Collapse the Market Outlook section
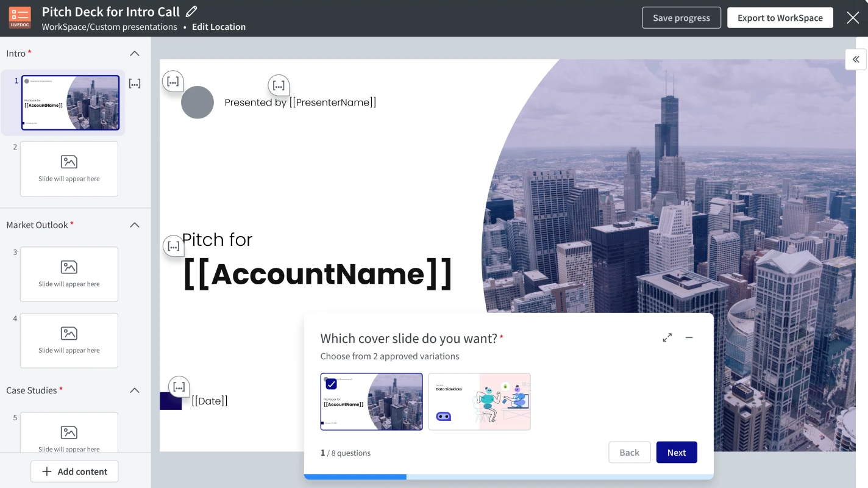Screen dimensions: 868x488 135,225
